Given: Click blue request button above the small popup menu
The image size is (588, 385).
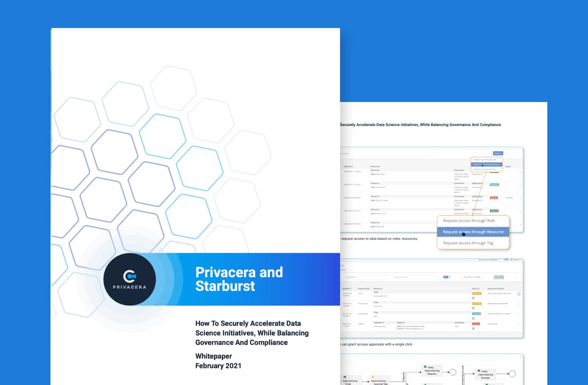Looking at the screenshot, I should point(498,153).
